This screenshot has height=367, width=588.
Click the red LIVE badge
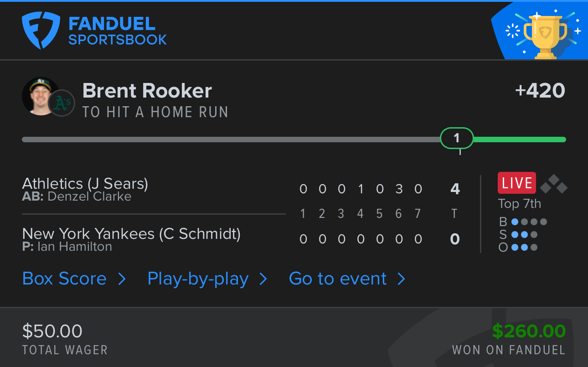click(517, 183)
